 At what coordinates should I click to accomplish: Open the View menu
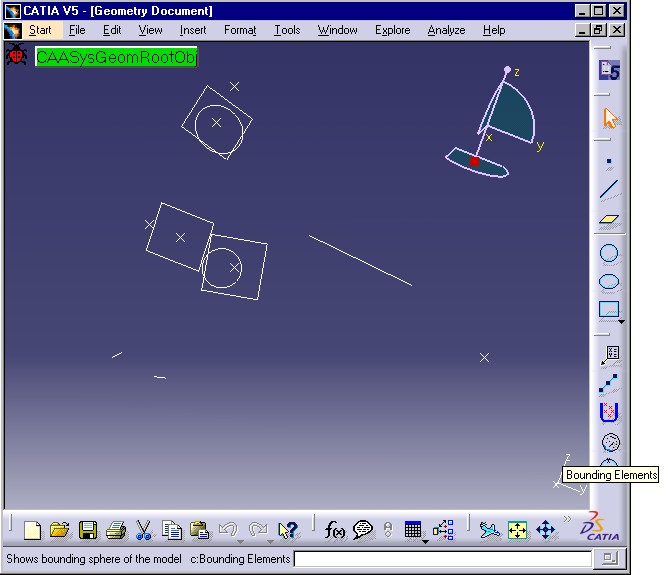tap(150, 30)
